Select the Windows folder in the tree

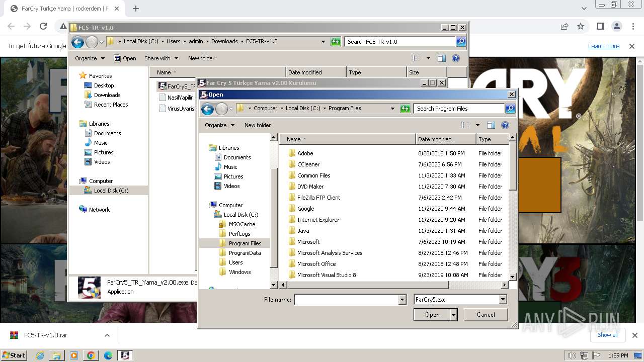coord(239,272)
